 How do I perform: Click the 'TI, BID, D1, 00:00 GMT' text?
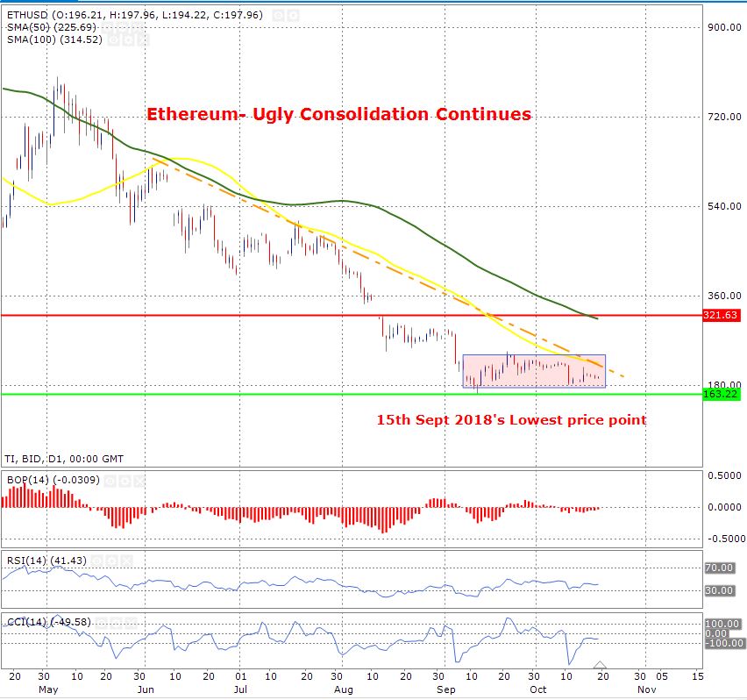(64, 459)
